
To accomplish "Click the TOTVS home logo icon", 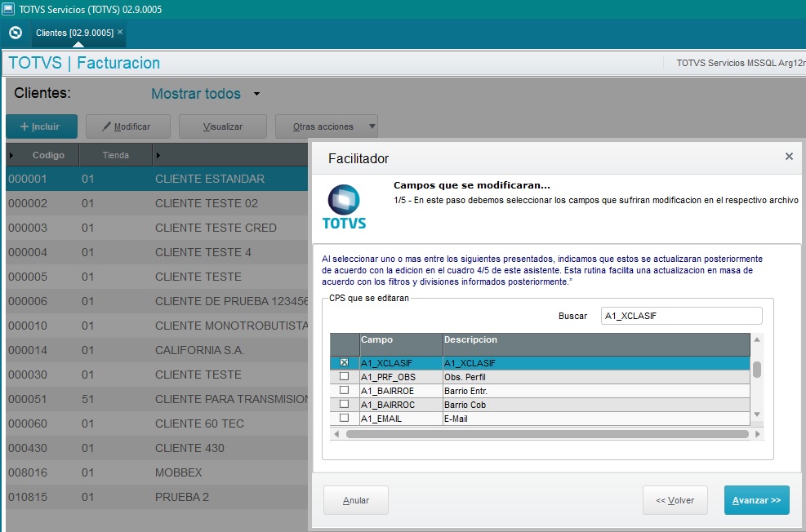I will 16,33.
